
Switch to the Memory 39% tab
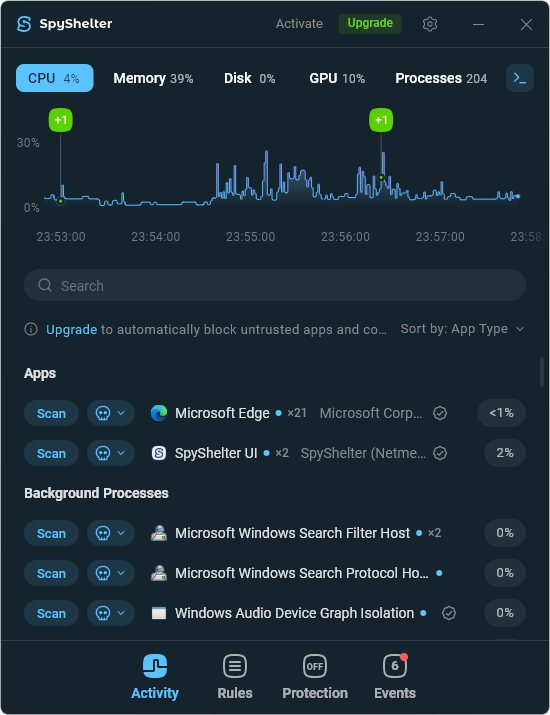[153, 78]
